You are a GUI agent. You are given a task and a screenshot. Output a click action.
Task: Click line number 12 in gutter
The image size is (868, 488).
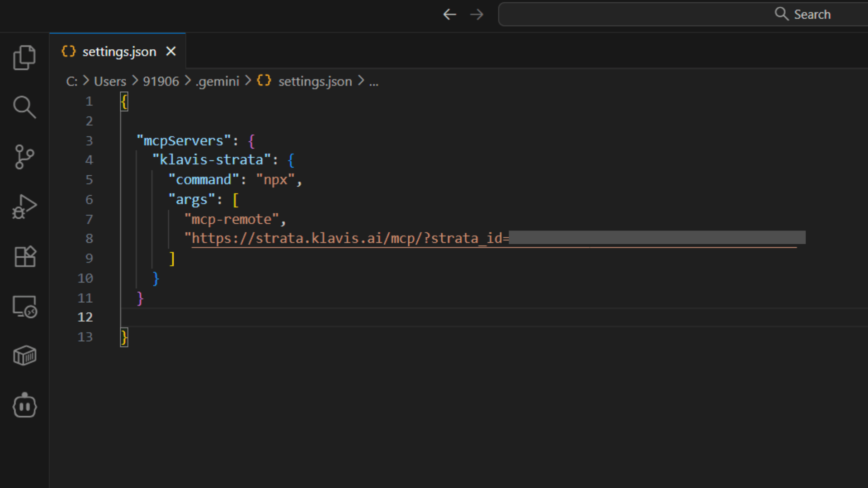(x=85, y=317)
